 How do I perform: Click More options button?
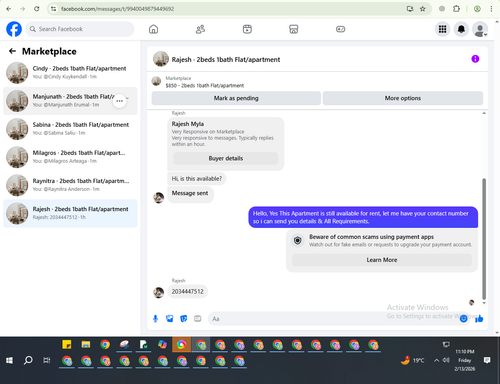point(403,98)
